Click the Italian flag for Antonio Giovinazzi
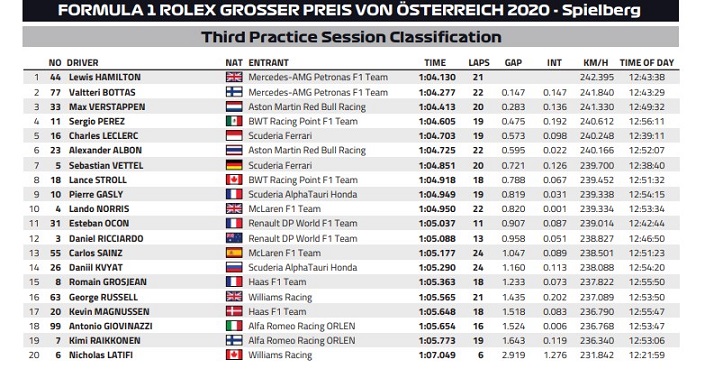This screenshot has width=705, height=369. pos(234,326)
